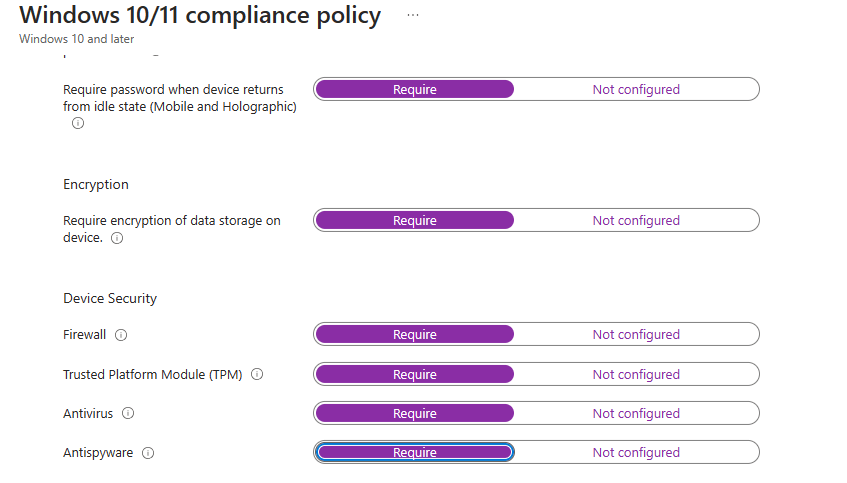Set Antispyware to Require
This screenshot has height=483, width=847.
(x=414, y=453)
